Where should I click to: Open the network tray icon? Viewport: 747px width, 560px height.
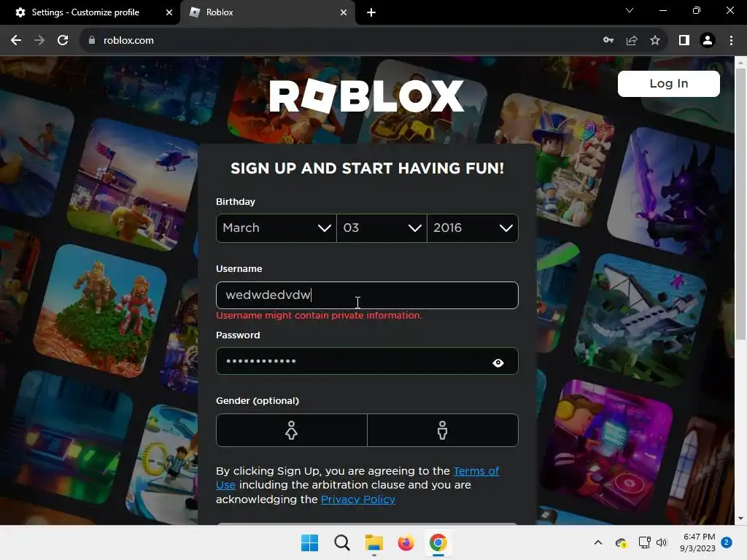point(644,542)
